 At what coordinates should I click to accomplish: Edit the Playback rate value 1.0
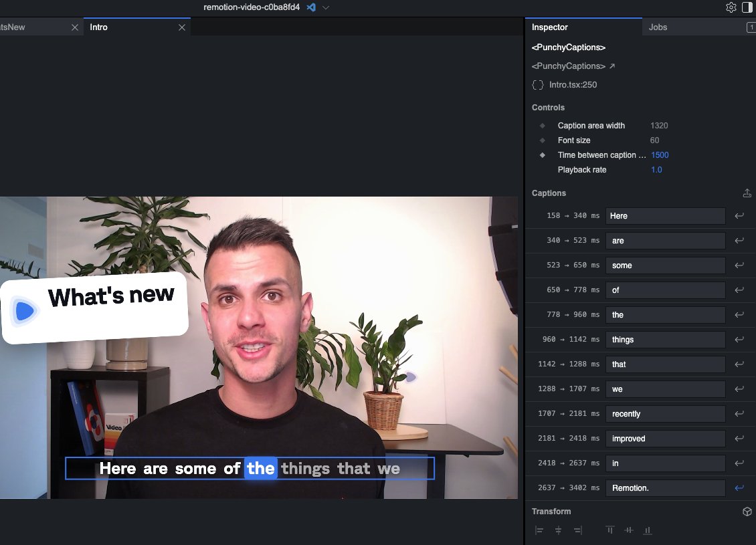coord(657,170)
